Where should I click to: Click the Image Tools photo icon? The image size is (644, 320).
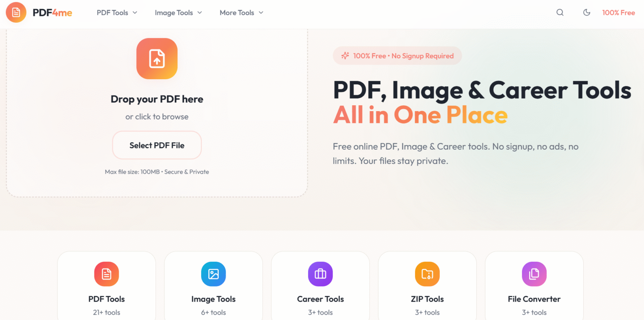213,274
